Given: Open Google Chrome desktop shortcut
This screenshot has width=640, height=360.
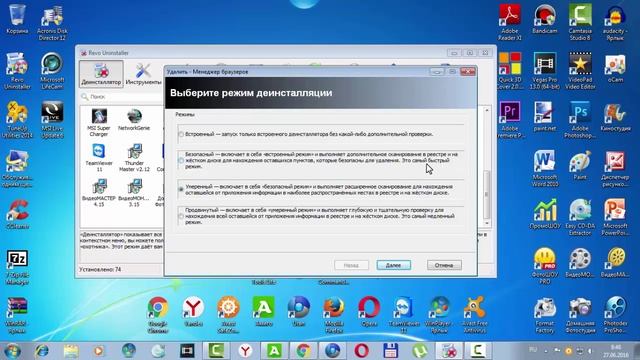Looking at the screenshot, I should click(158, 314).
